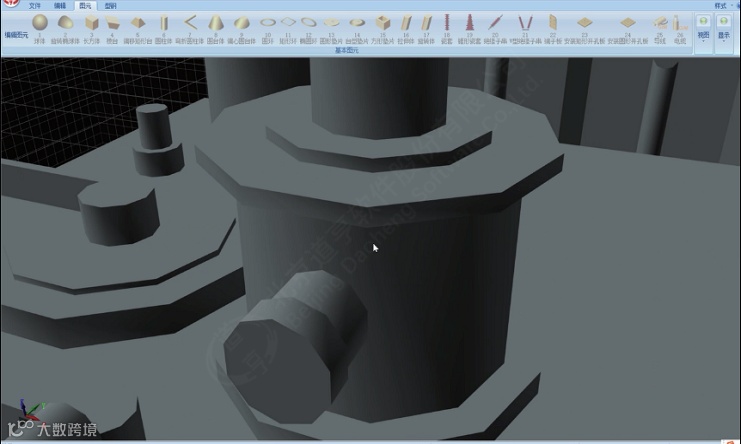Select the rectangular ring primitive number 11

288,28
